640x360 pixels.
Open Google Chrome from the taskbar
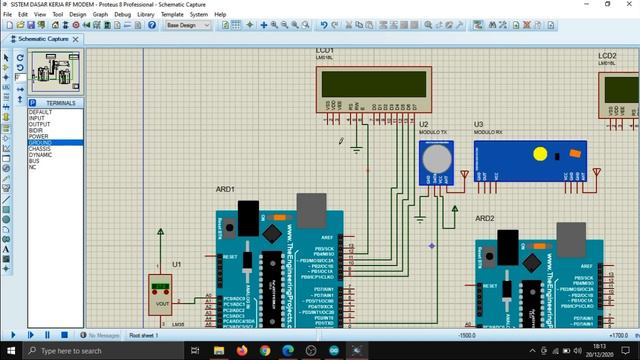pos(265,351)
